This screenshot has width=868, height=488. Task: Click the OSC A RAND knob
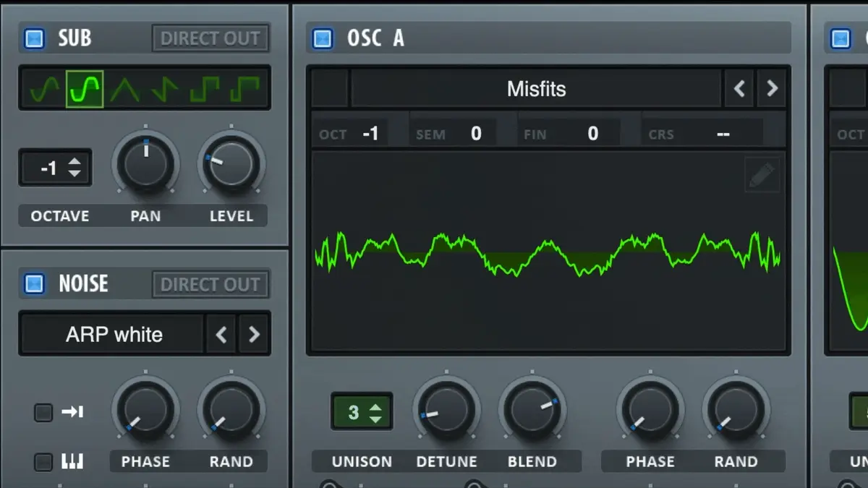736,410
